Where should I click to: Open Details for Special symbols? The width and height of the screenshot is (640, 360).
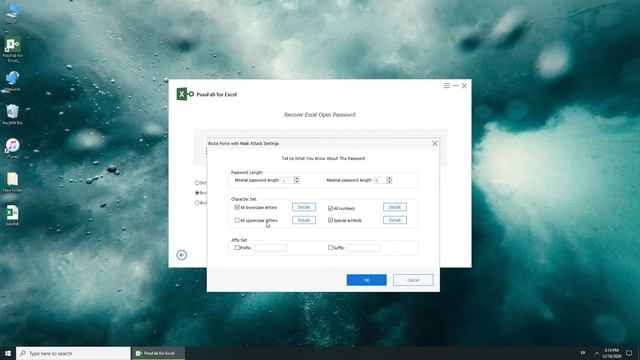395,220
